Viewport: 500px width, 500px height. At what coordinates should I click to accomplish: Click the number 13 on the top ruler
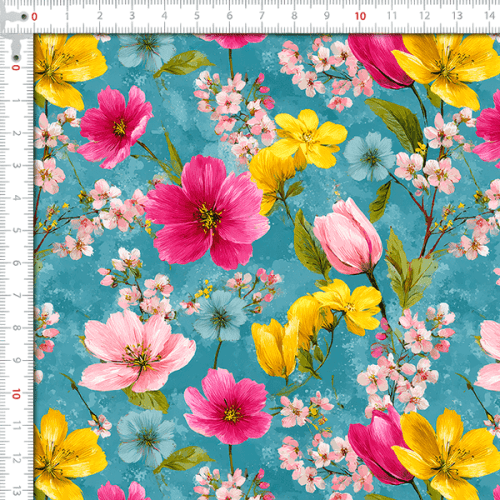click(x=457, y=16)
